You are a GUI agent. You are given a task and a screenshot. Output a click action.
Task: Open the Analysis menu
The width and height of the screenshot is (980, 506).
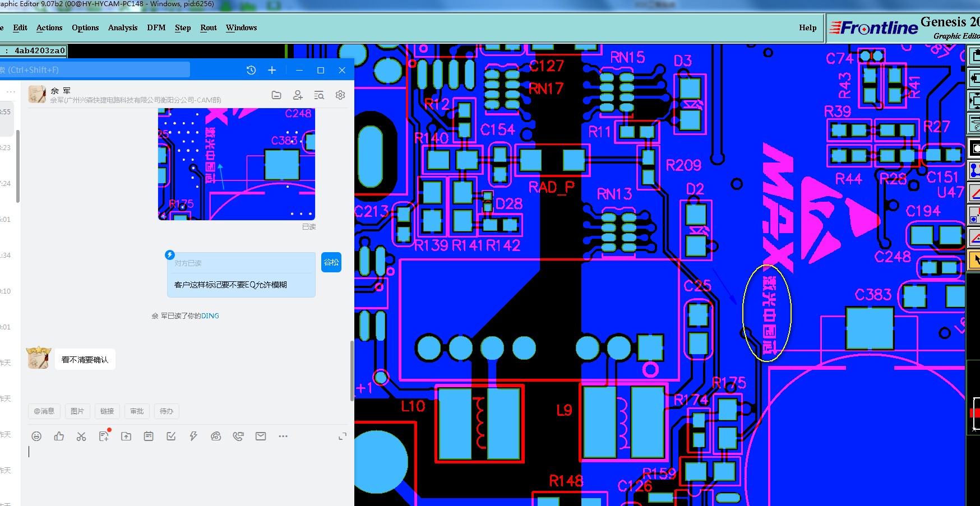pos(123,28)
